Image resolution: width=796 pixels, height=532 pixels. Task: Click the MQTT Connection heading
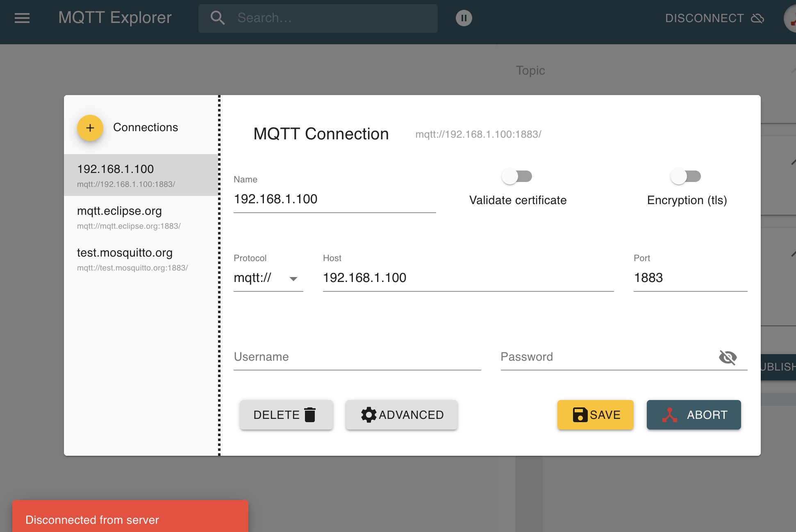[x=321, y=134]
